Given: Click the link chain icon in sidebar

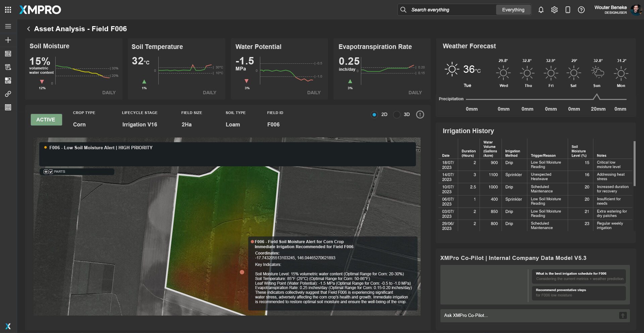Looking at the screenshot, I should pos(8,94).
